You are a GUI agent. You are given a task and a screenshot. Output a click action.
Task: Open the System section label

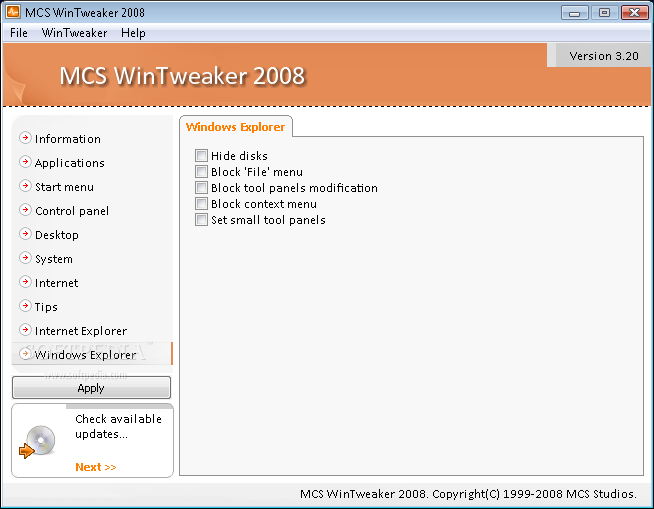(x=54, y=259)
